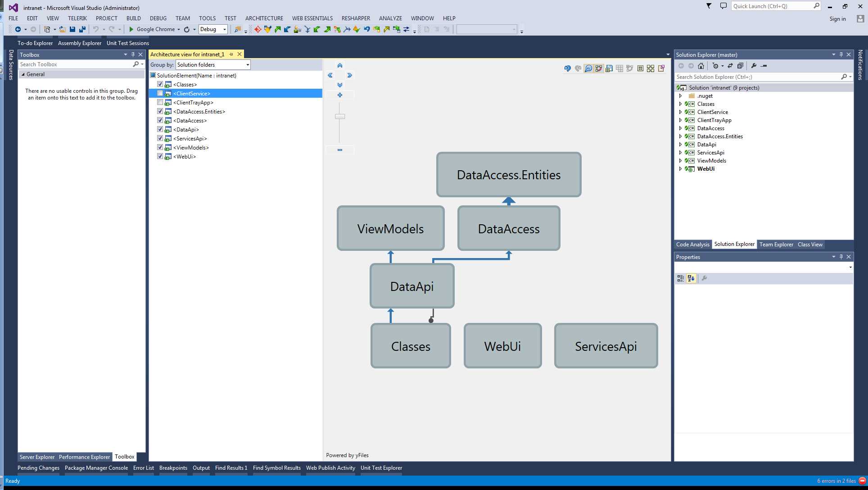868x490 pixels.
Task: Expand the DataAccess.Entities project in Solution Explorer
Action: click(680, 136)
